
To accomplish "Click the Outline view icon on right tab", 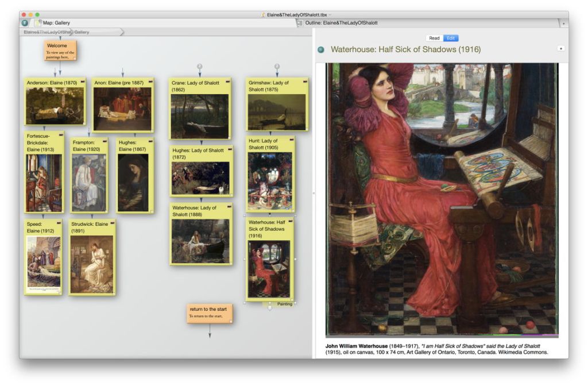I will click(300, 23).
